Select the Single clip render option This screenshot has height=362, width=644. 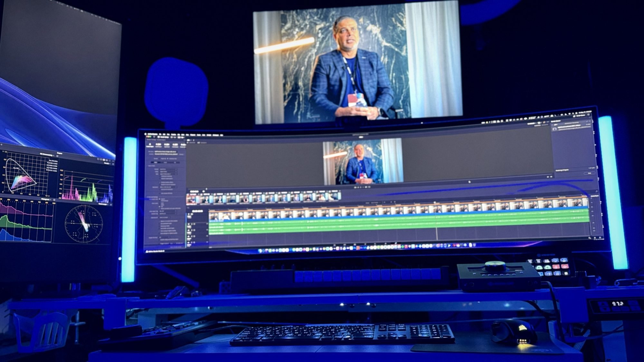[163, 159]
